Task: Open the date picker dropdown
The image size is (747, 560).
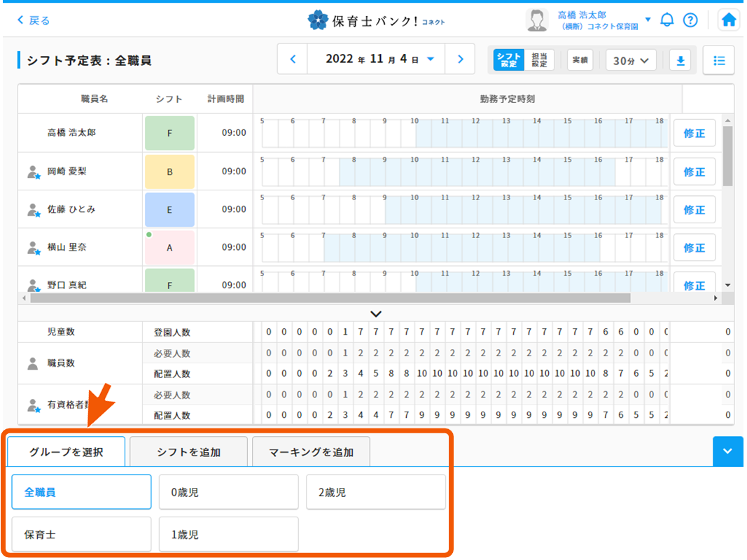Action: [x=431, y=59]
